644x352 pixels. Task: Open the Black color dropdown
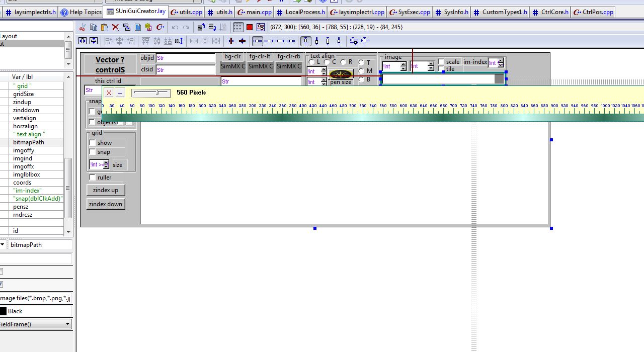pos(35,311)
